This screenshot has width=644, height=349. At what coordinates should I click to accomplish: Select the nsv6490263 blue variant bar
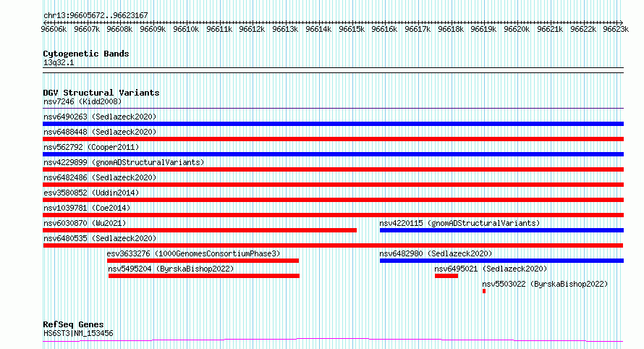click(333, 124)
